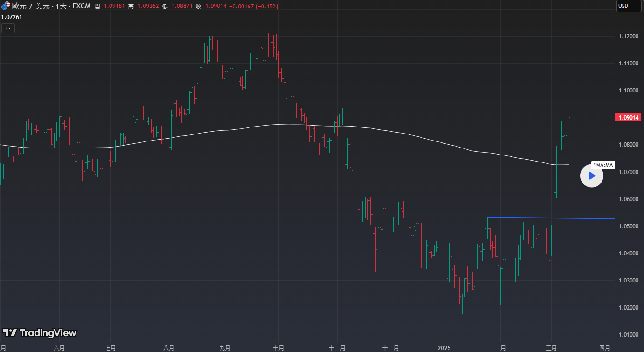The height and width of the screenshot is (352, 644).
Task: Click the indicator value 1.07261
Action: coord(11,17)
